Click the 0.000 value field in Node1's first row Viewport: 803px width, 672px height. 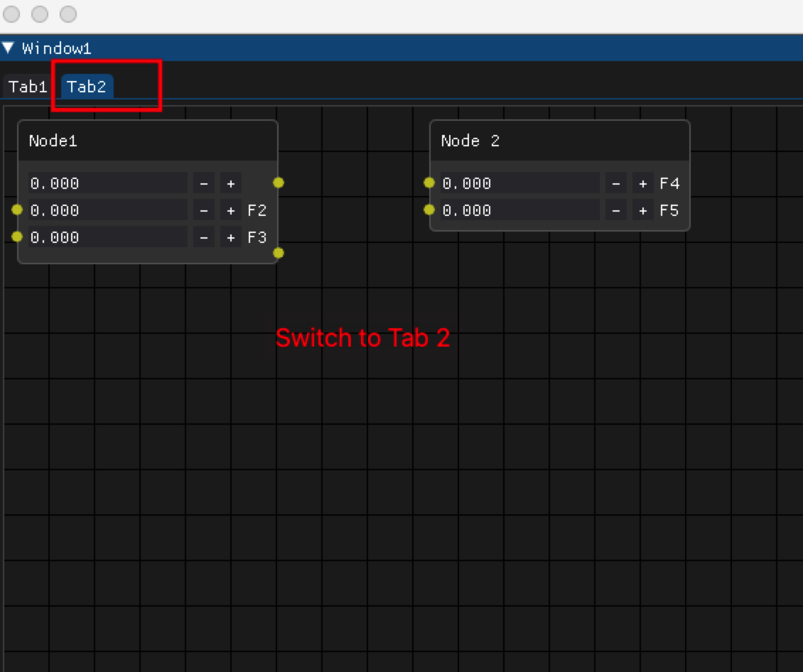tap(107, 183)
